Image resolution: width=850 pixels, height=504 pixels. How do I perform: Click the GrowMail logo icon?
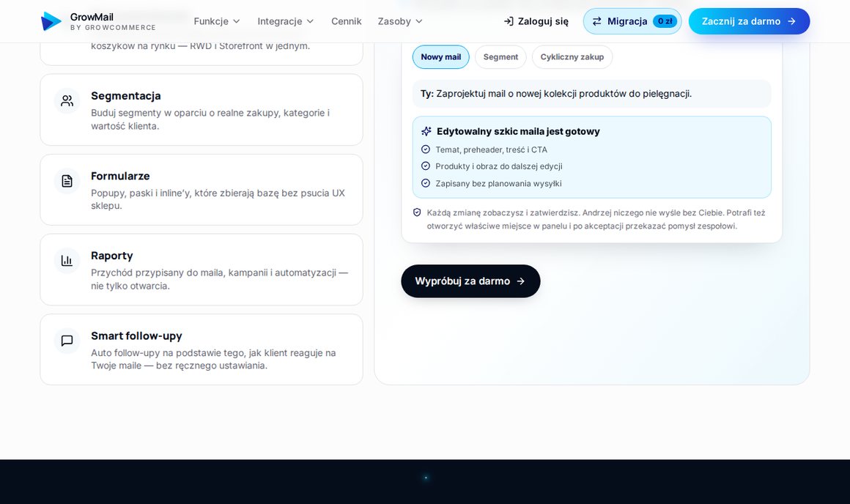51,21
